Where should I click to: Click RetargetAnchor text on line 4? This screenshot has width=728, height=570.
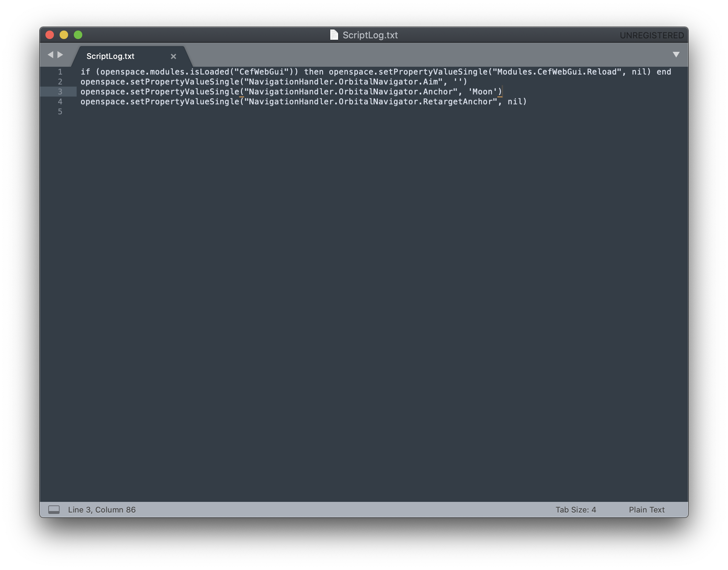(458, 102)
